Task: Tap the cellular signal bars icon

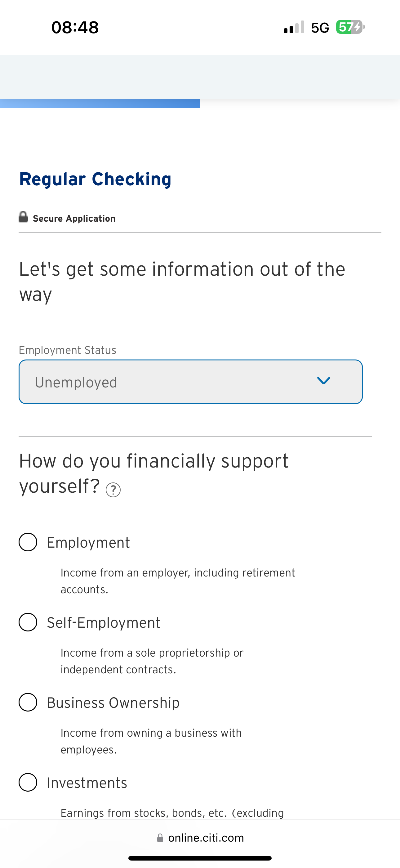Action: pos(294,27)
